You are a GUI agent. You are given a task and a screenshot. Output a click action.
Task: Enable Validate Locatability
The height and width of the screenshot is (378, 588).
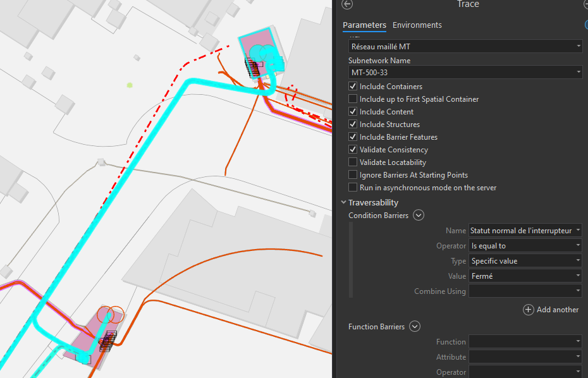click(352, 162)
